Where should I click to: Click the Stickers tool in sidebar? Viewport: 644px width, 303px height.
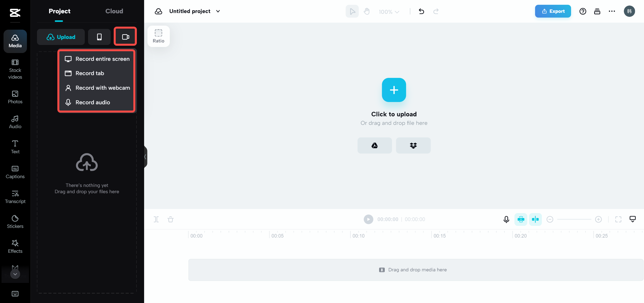[15, 222]
